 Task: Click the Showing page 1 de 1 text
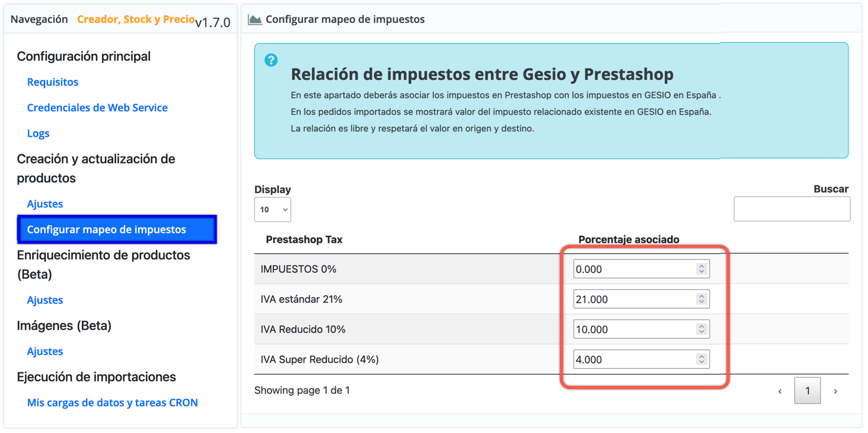click(x=302, y=390)
